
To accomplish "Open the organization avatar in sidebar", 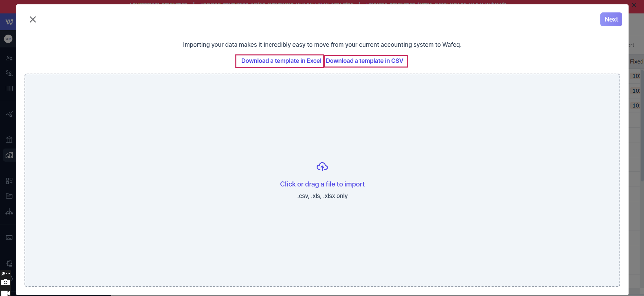I will [8, 39].
